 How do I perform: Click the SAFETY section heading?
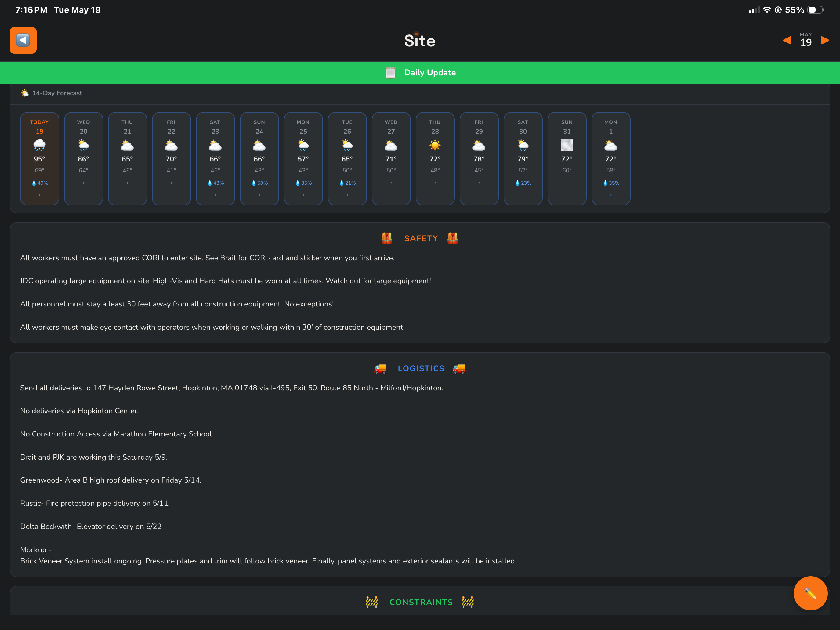pos(421,238)
